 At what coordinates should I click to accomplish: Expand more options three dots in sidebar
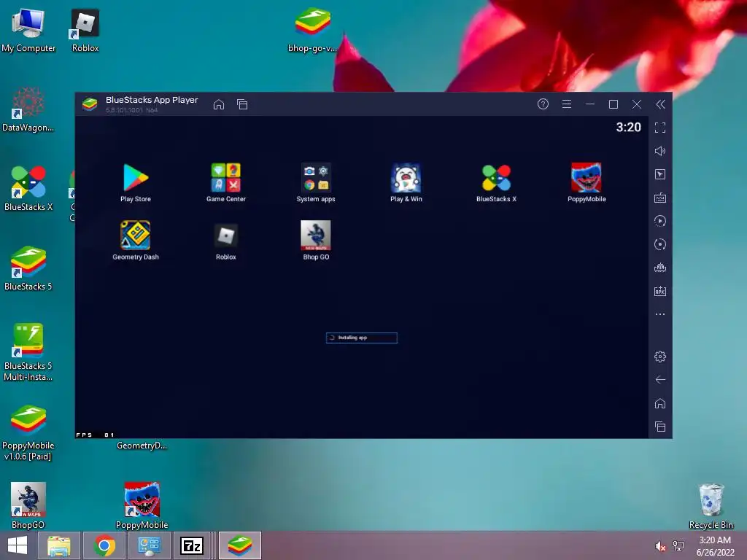[659, 314]
